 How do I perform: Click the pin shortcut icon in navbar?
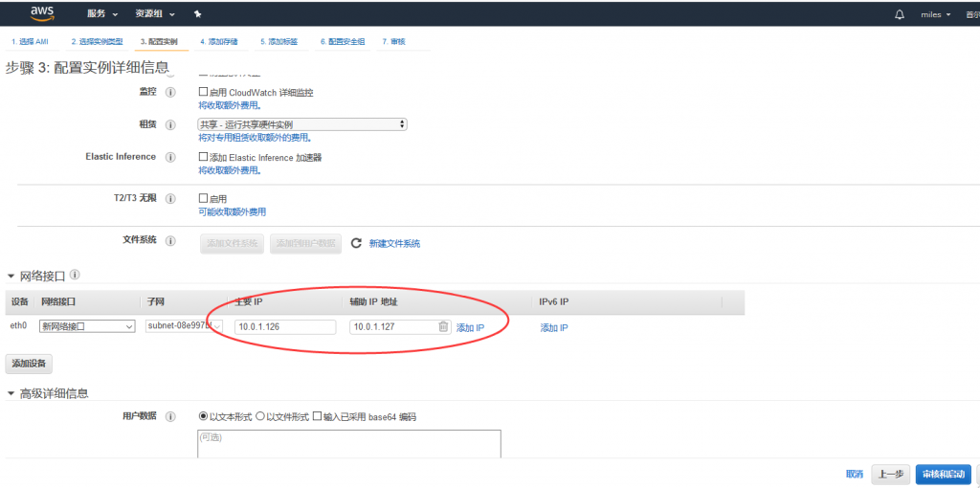(x=198, y=14)
